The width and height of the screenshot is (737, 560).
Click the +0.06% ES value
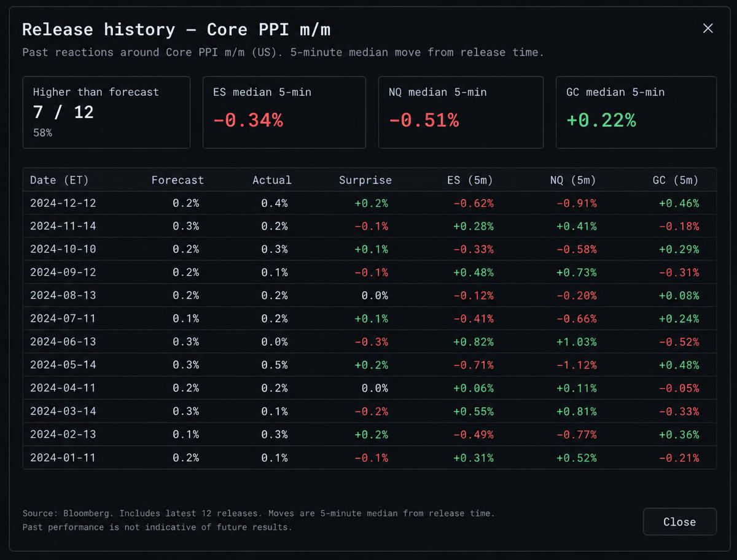(x=474, y=388)
